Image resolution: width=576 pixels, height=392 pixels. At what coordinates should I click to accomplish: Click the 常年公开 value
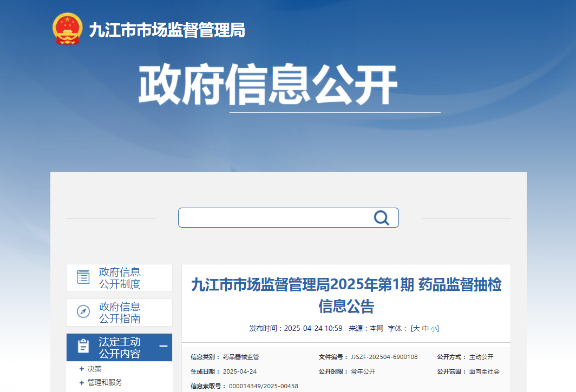coord(363,371)
